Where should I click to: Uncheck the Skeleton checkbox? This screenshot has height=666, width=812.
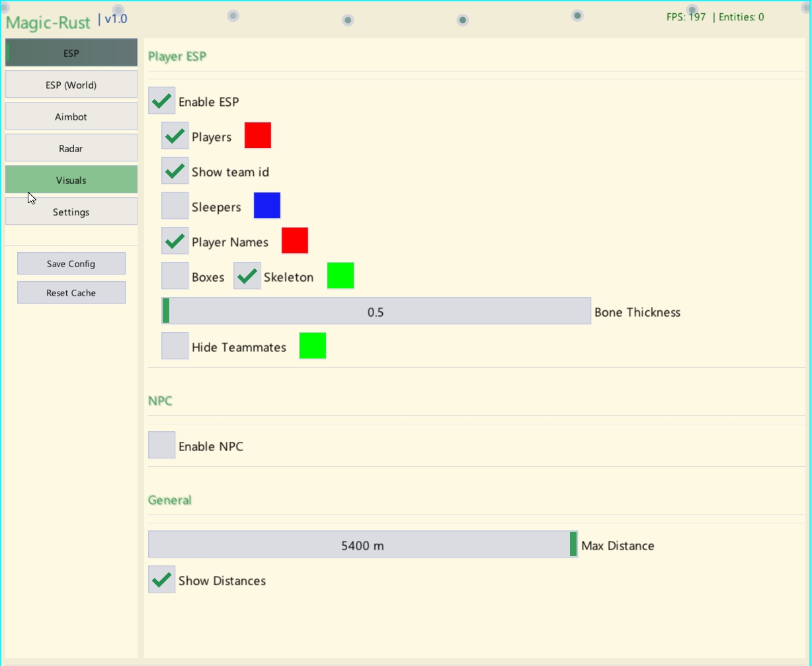[x=247, y=276]
